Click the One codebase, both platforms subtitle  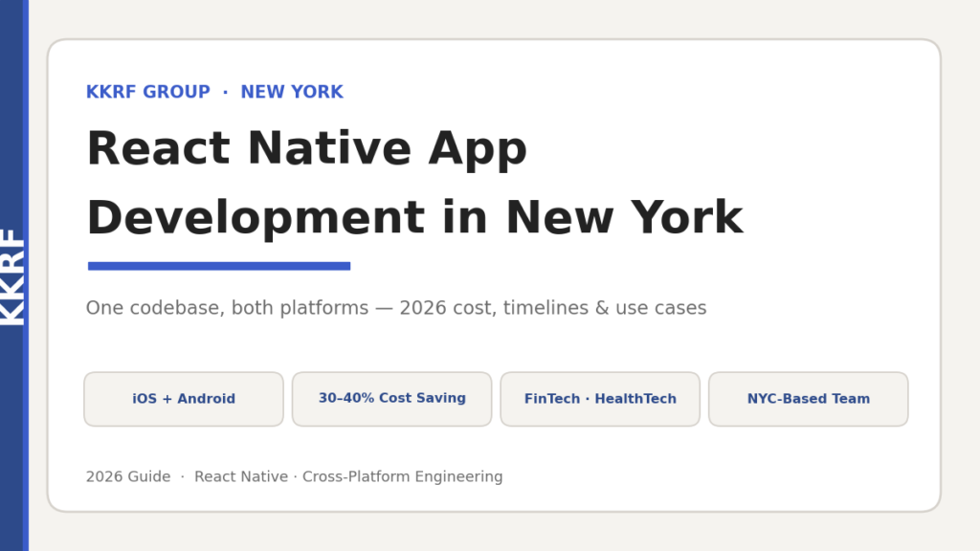pos(396,308)
